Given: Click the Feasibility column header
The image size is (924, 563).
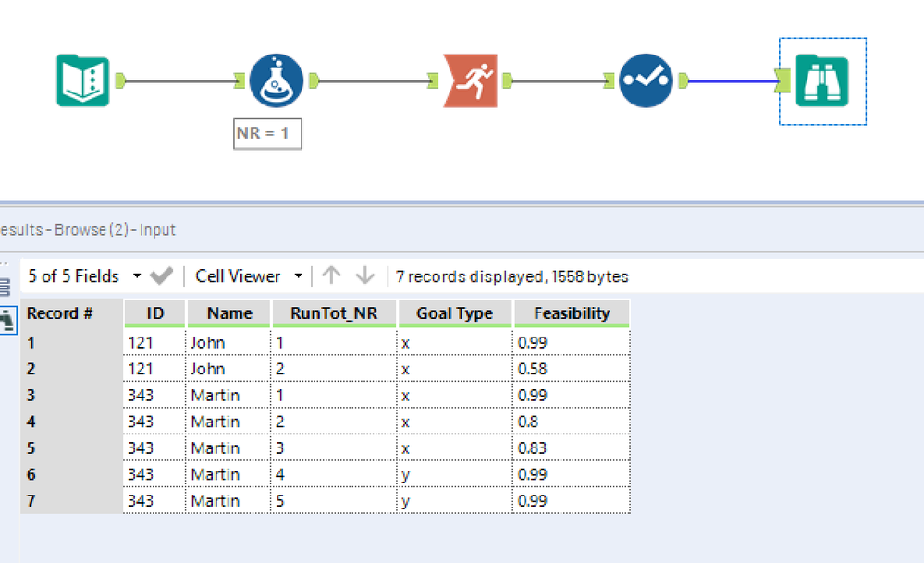Looking at the screenshot, I should pyautogui.click(x=572, y=313).
